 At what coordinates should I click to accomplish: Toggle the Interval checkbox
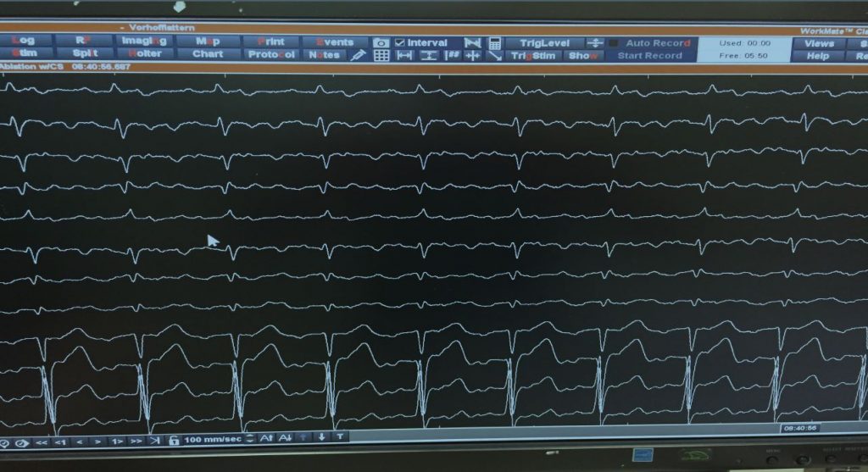point(400,42)
